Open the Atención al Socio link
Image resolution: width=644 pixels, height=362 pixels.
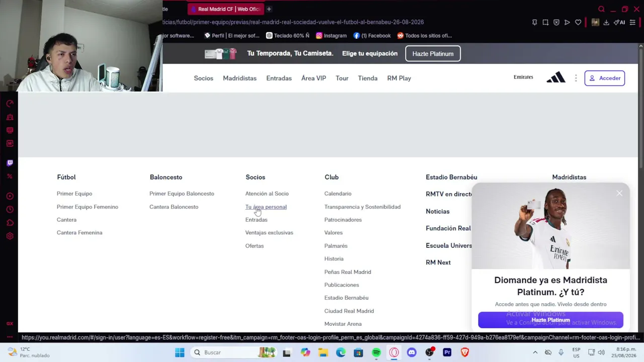click(x=267, y=194)
